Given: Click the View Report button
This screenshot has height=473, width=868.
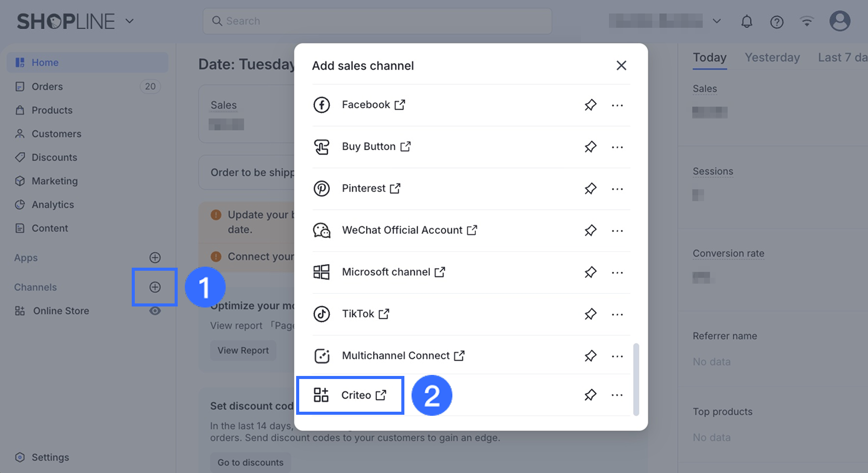Looking at the screenshot, I should coord(243,350).
